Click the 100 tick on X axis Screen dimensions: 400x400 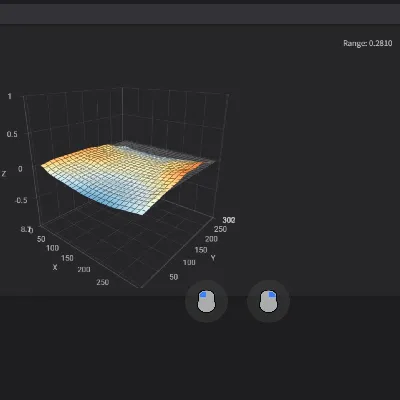[53, 248]
